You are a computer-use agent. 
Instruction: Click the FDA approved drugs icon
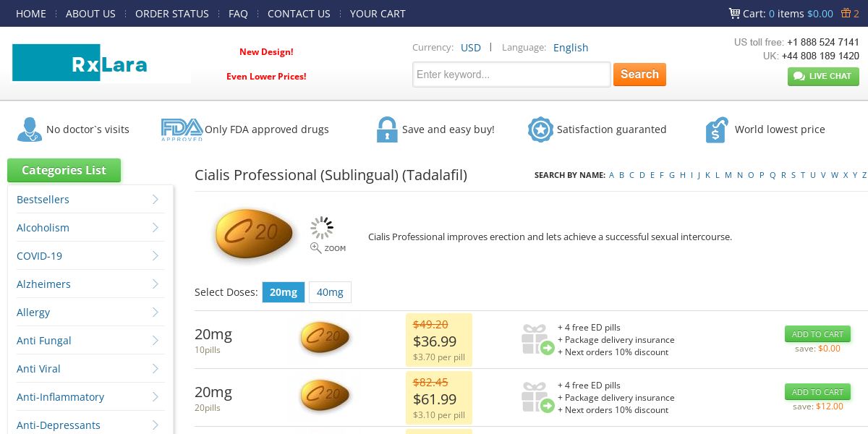click(182, 129)
